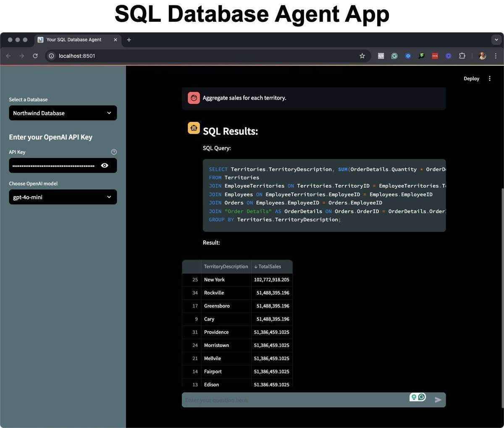
Task: Select the Your SQL Database Agent tab
Action: [x=74, y=40]
